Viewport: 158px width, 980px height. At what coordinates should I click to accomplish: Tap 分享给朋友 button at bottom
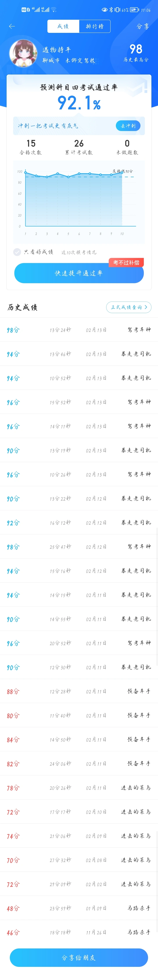click(x=79, y=958)
